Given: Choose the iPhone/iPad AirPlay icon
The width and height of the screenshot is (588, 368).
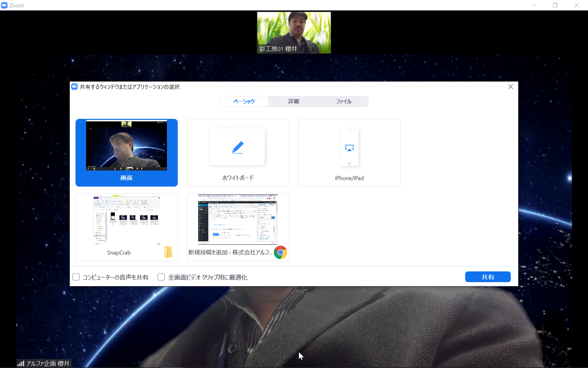Looking at the screenshot, I should pyautogui.click(x=349, y=148).
